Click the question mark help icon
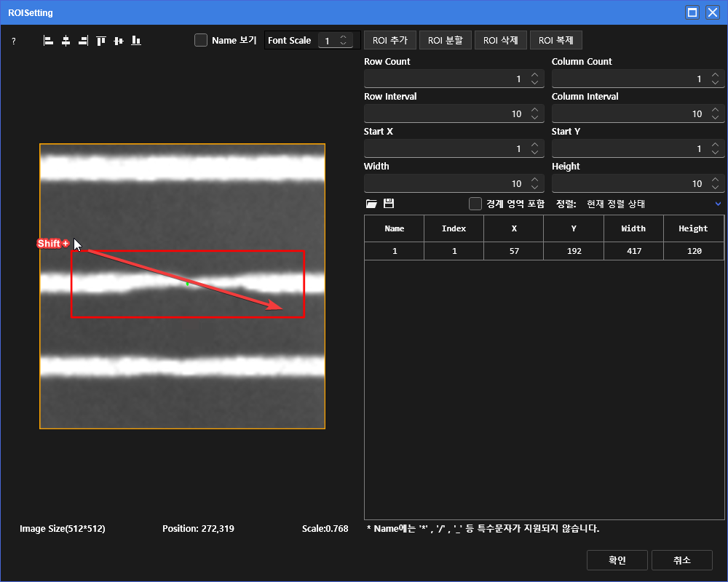This screenshot has height=582, width=728. (x=13, y=41)
